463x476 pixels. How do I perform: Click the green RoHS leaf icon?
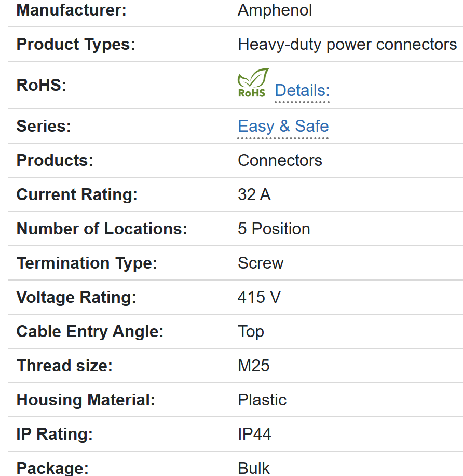coord(253,82)
